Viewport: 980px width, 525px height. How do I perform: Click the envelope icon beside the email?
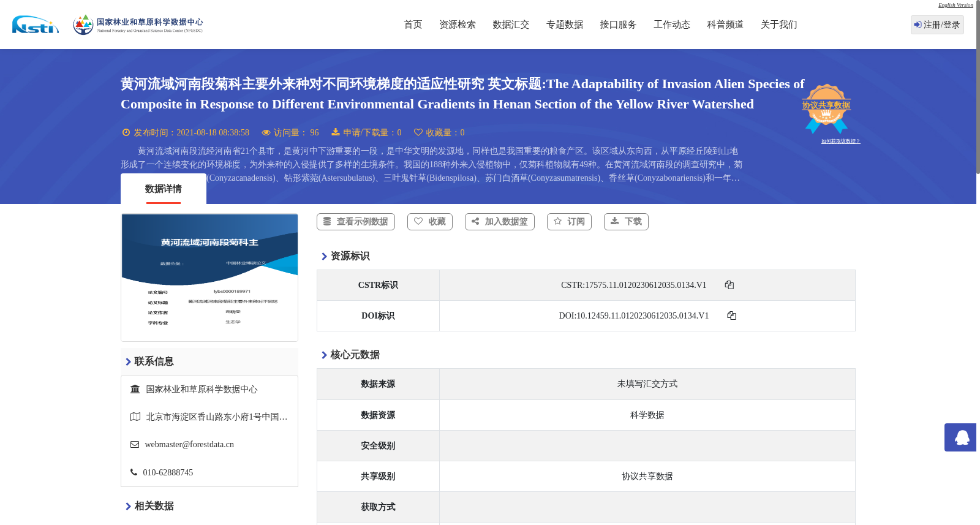[x=135, y=444]
